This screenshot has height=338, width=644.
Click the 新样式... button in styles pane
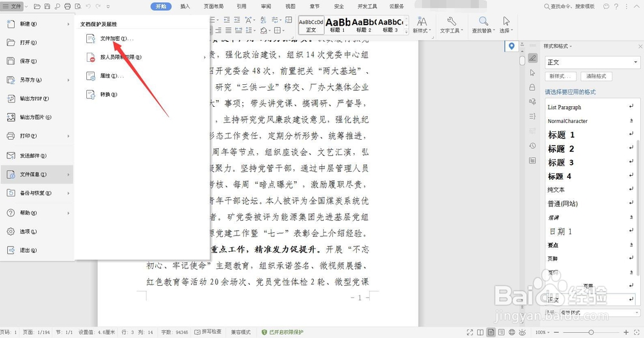[560, 77]
